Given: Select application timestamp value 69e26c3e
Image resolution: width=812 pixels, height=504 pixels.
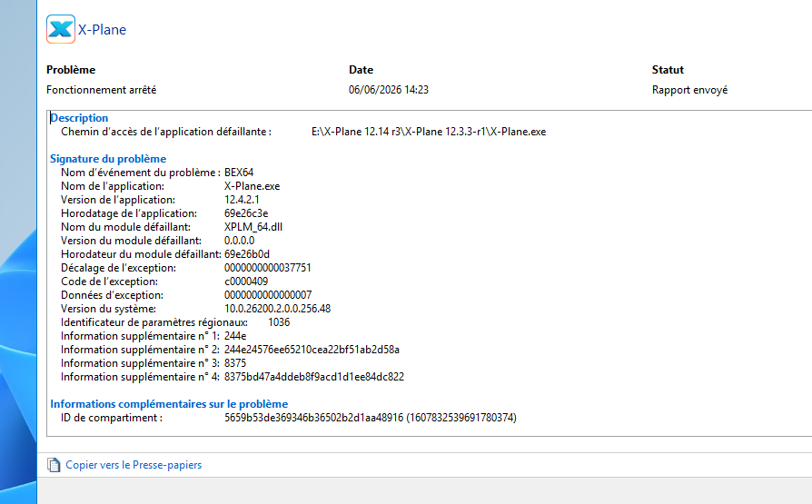Looking at the screenshot, I should click(246, 213).
